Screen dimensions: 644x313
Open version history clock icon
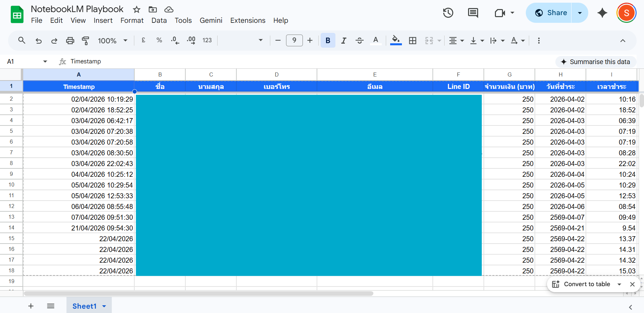point(448,13)
